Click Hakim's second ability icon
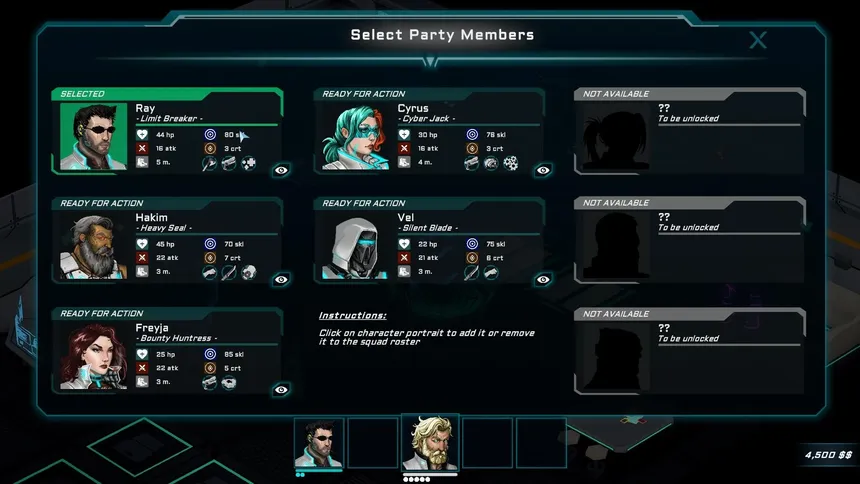The image size is (860, 484). [229, 272]
